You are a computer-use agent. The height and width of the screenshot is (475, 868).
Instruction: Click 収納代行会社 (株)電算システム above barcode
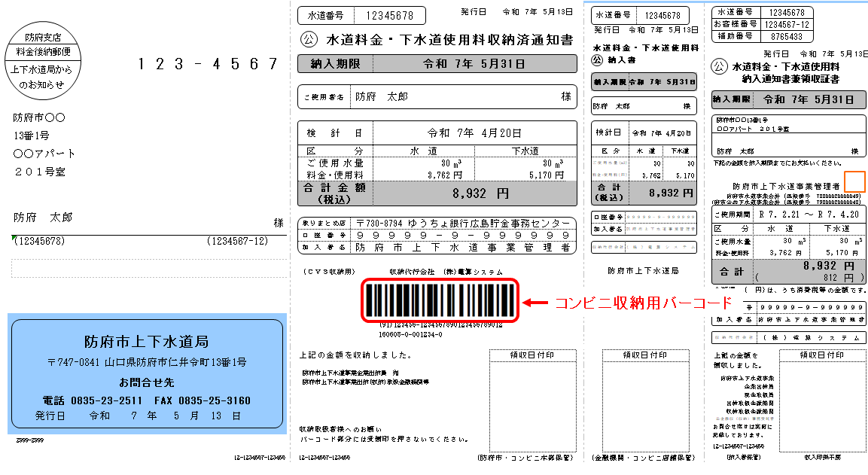coord(446,272)
